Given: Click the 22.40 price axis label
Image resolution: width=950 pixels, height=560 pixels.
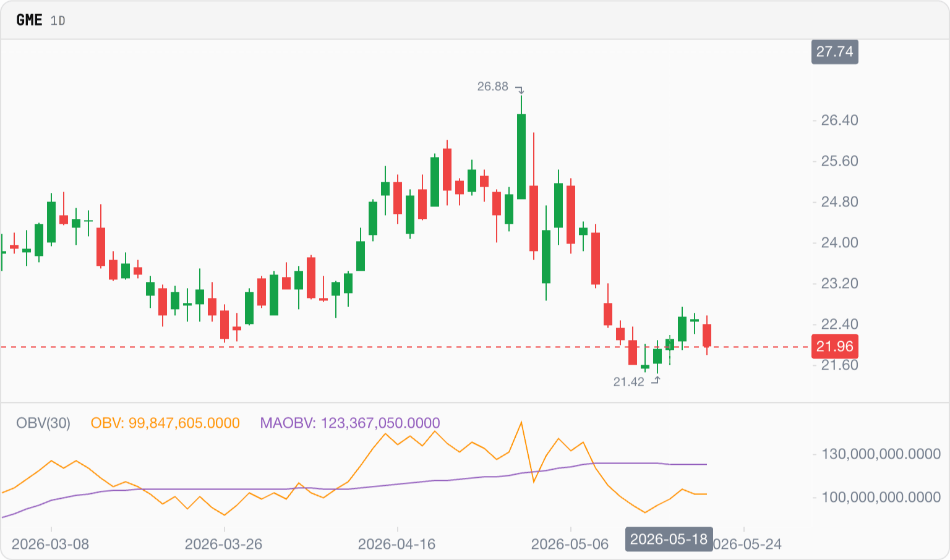Looking at the screenshot, I should click(x=839, y=324).
